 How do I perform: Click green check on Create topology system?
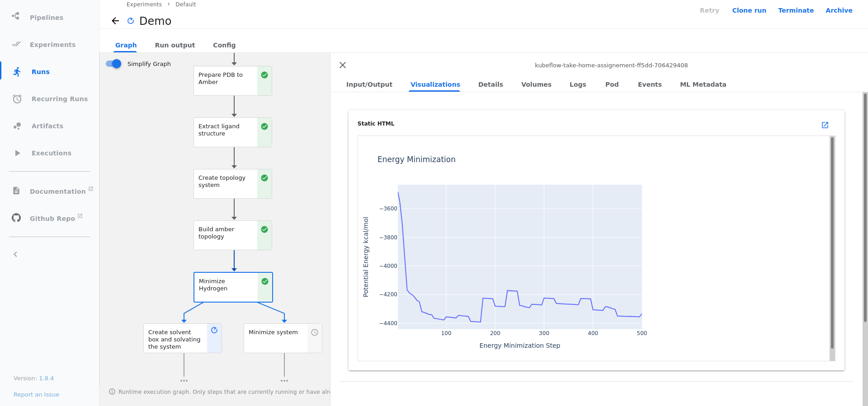264,178
